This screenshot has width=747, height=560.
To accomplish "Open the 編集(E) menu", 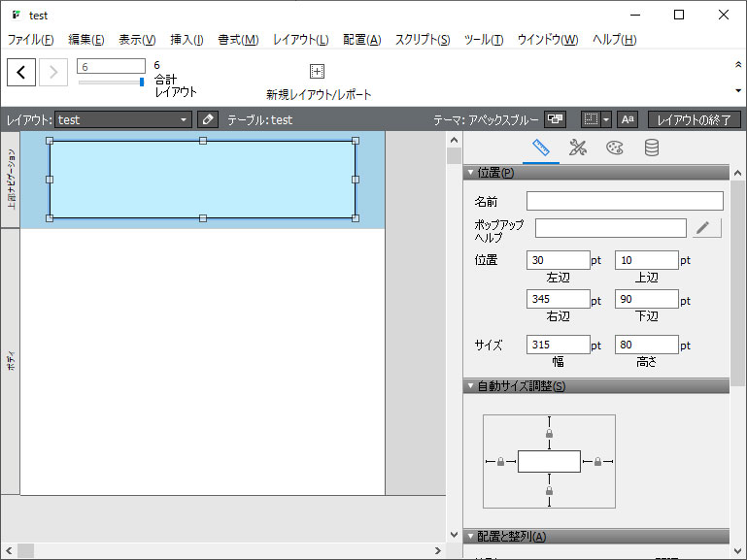I will [86, 40].
